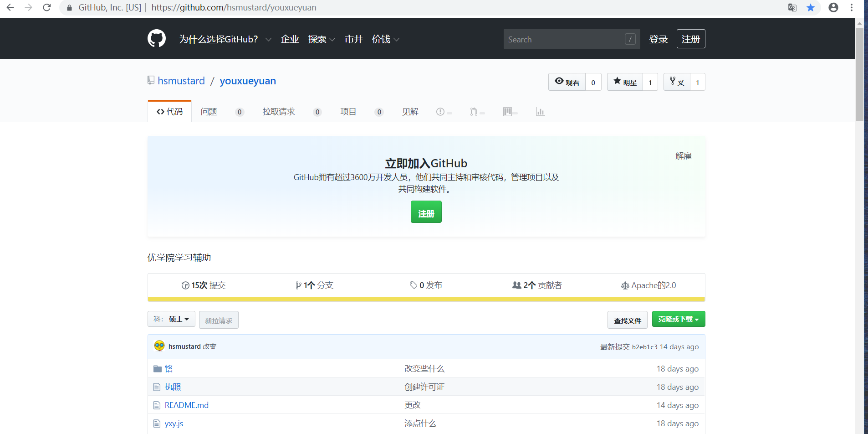Viewport: 868px width, 434px height.
Task: Click the hsmustard avatar in latest commit row
Action: tap(159, 346)
